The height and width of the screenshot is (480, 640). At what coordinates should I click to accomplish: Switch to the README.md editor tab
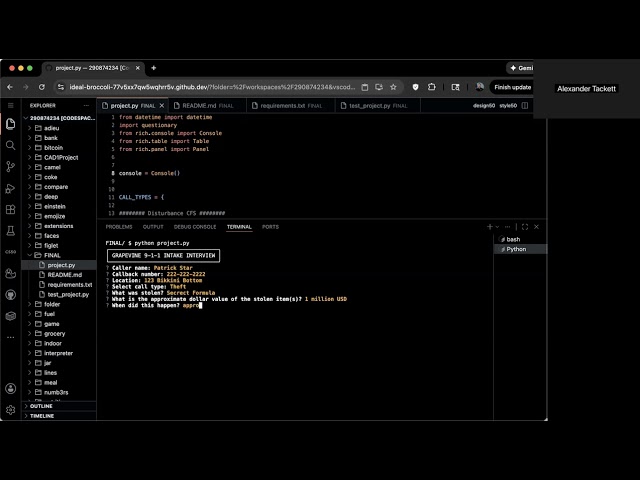coord(207,105)
